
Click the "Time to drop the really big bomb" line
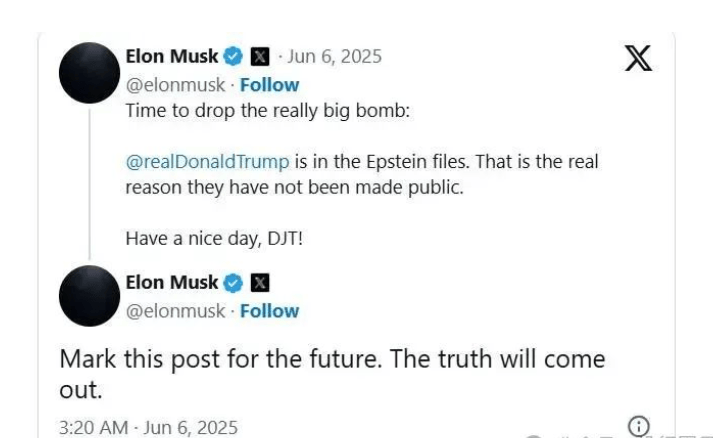(267, 110)
